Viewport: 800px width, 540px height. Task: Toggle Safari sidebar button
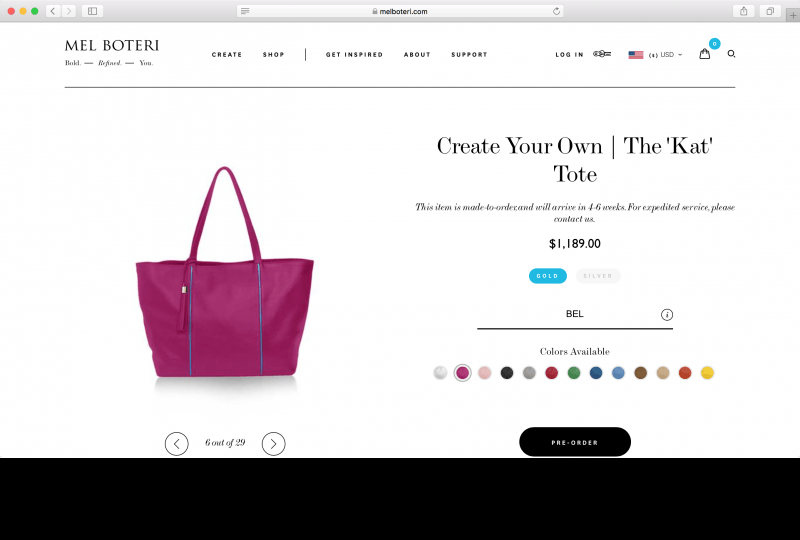click(x=92, y=11)
